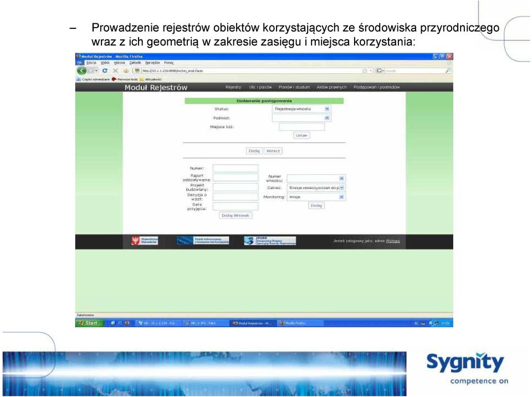Screen dimensions: 532x397
Task: Click the show desktop quick launch icon
Action: [x=112, y=323]
